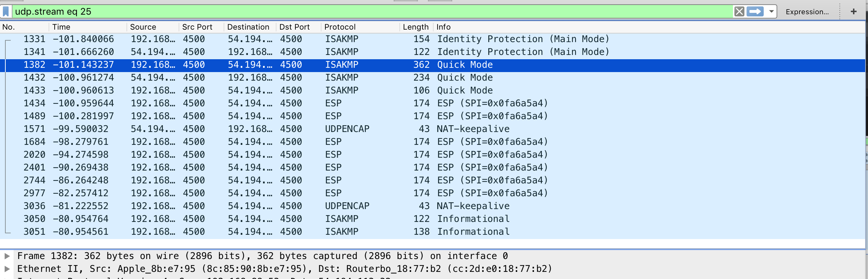Apply the display filter arrow button
868x279 pixels.
755,12
